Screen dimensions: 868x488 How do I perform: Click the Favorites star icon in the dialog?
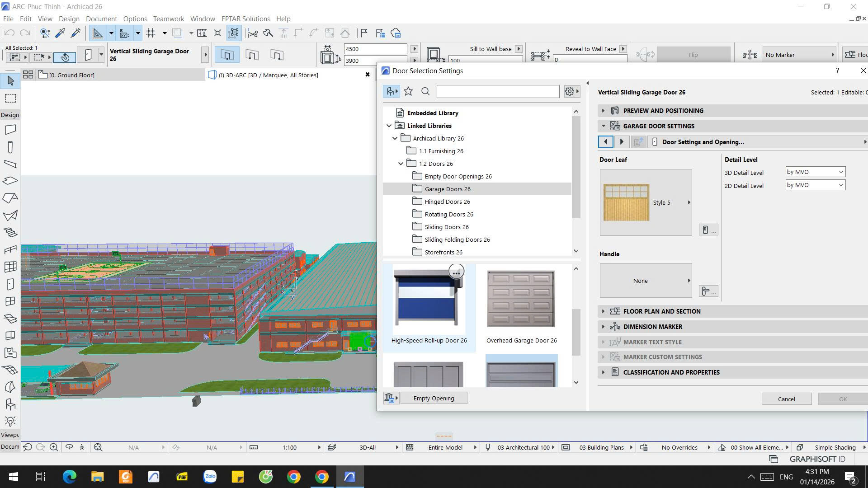pyautogui.click(x=408, y=91)
